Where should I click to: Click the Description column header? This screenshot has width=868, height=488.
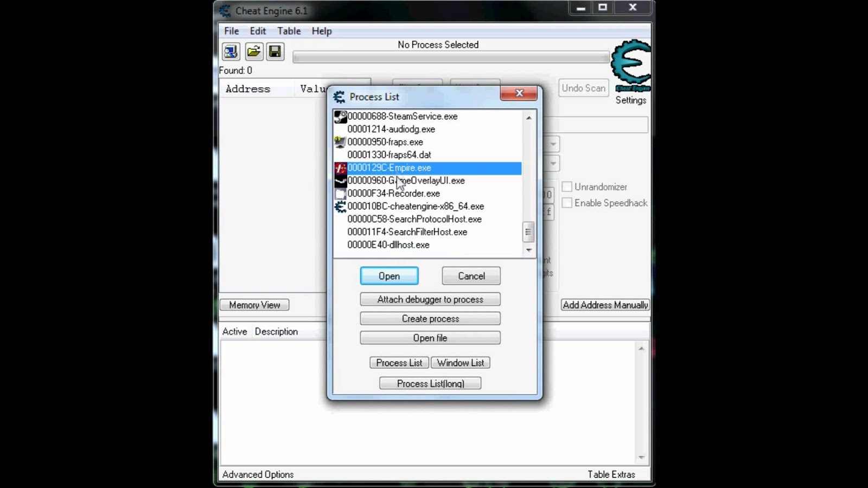276,331
